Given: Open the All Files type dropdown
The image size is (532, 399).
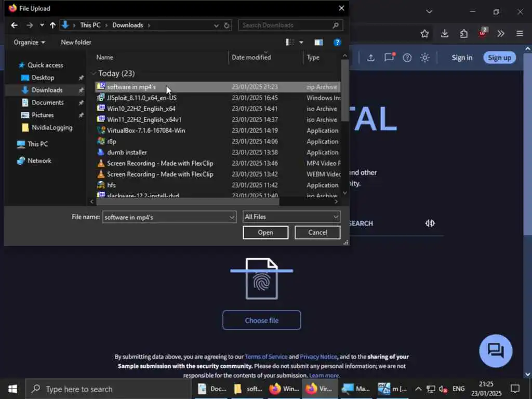Looking at the screenshot, I should tap(291, 217).
